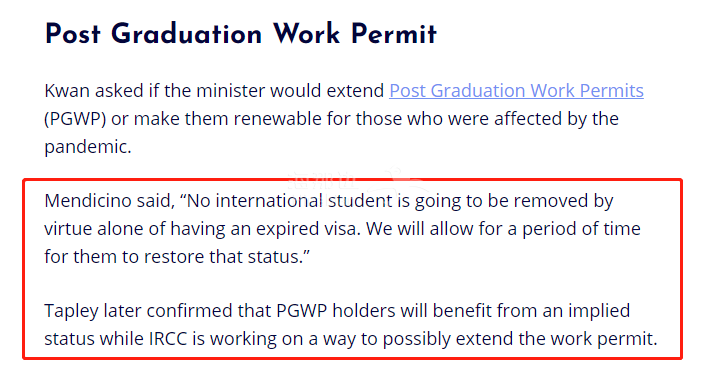Click the name Tapley in last paragraph
Screen dimensions: 721x375
click(x=71, y=311)
